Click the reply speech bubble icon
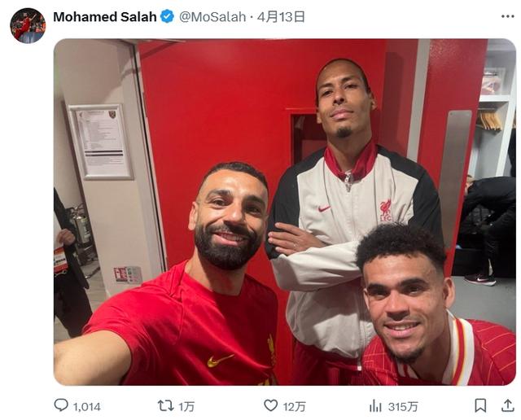The image size is (521, 420). (61, 405)
